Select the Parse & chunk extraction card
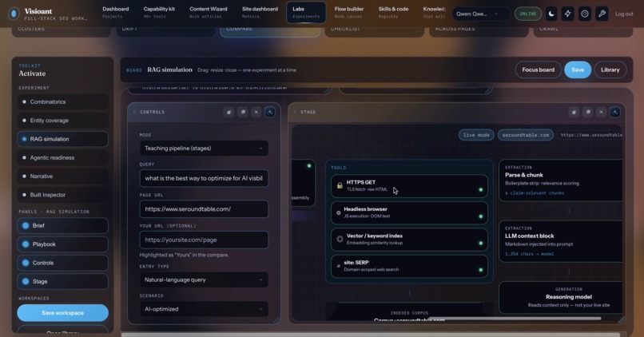The image size is (644, 337). (561, 180)
